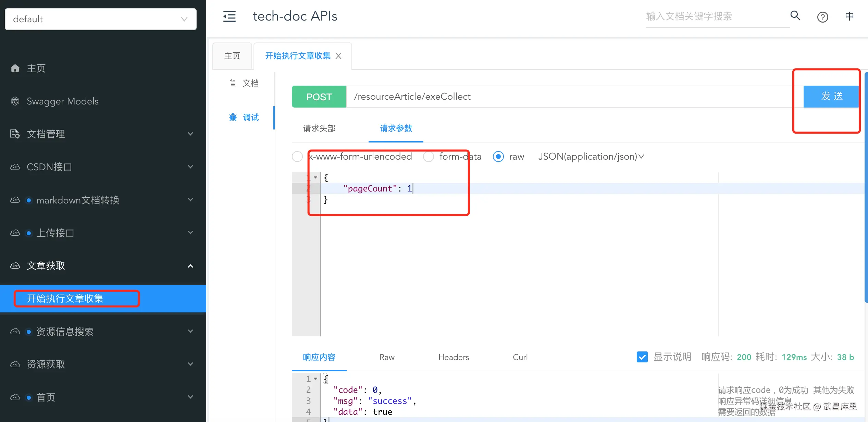The image size is (868, 422).
Task: Expand the CSDN接口 menu group
Action: (103, 167)
